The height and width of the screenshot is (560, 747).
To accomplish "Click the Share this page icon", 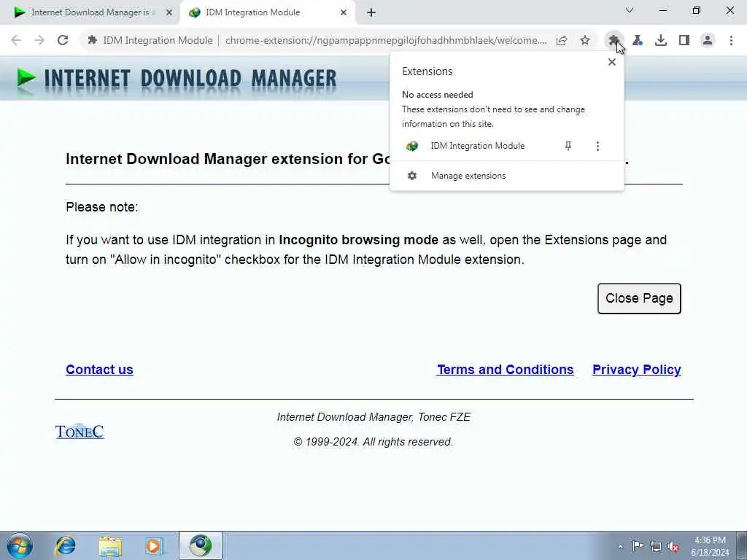I will pyautogui.click(x=562, y=41).
